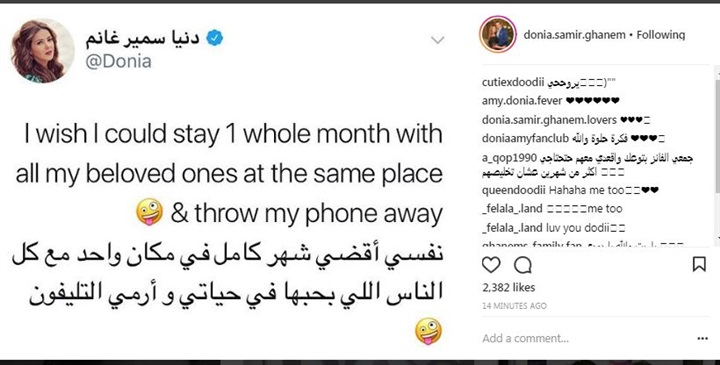Viewport: 720px width, 365px height.
Task: Save post with the bookmark icon
Action: pyautogui.click(x=699, y=264)
